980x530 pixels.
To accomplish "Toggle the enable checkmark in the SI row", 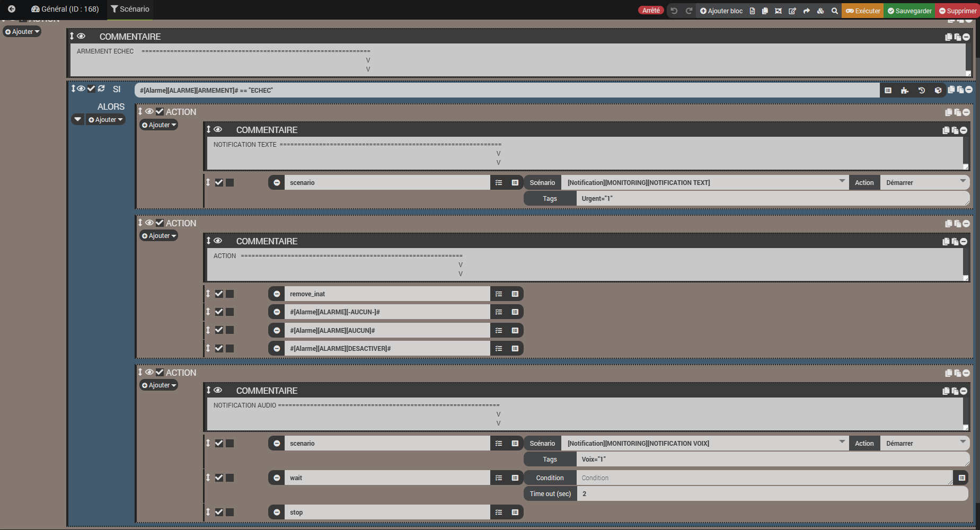I will coord(91,89).
